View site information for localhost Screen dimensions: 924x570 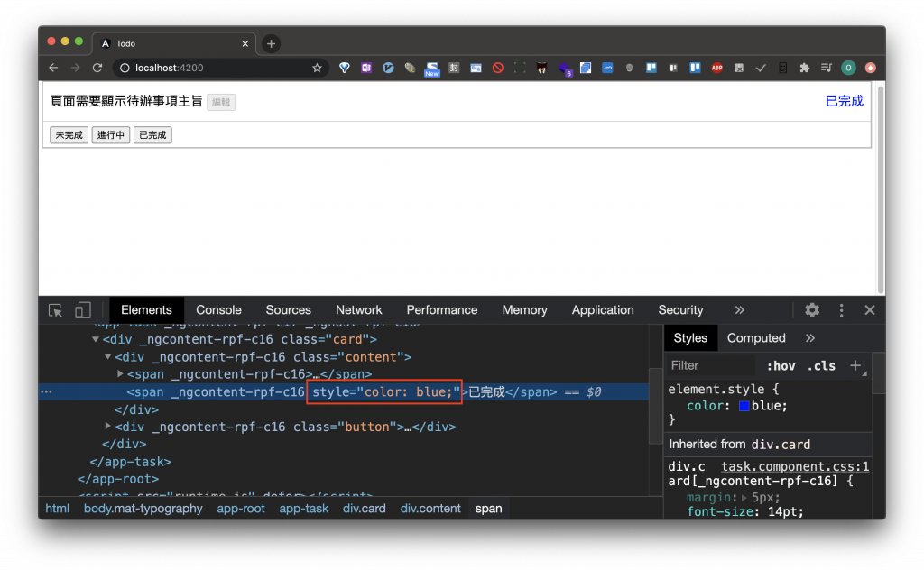[x=125, y=68]
